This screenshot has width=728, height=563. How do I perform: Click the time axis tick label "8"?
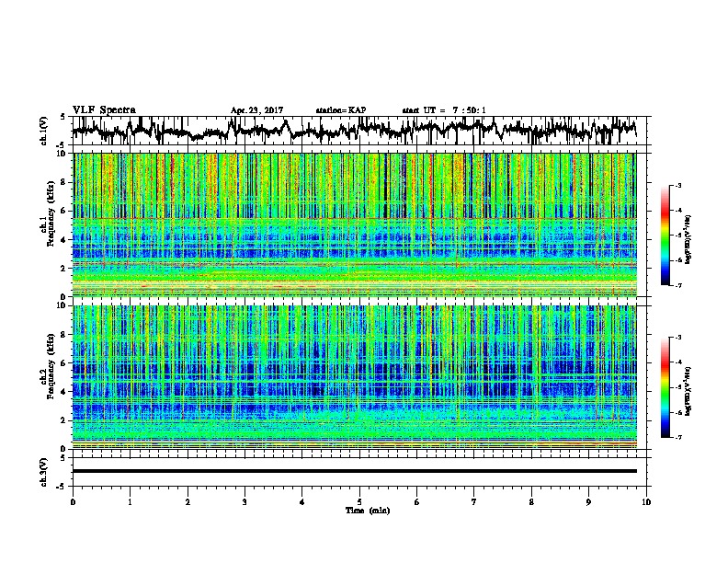pos(531,502)
